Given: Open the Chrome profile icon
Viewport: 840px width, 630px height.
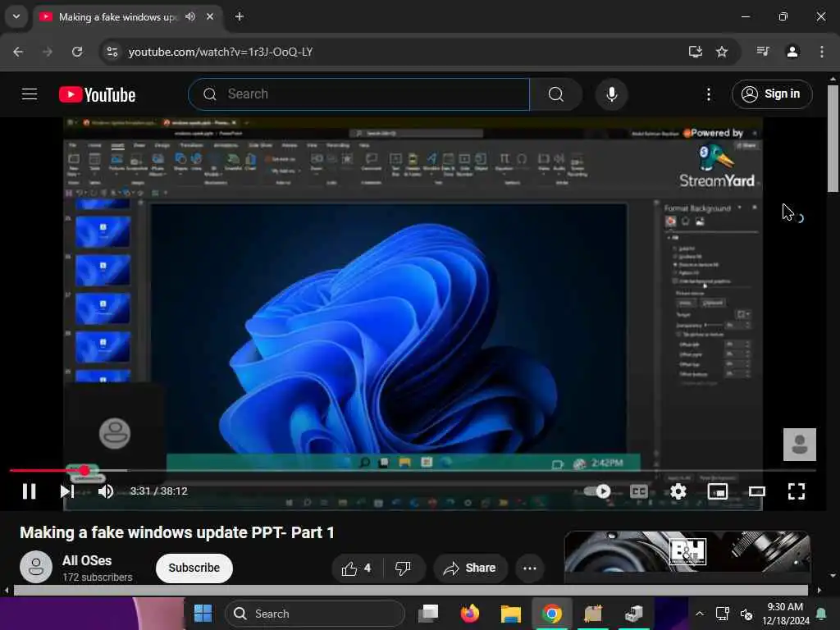Looking at the screenshot, I should [x=792, y=52].
